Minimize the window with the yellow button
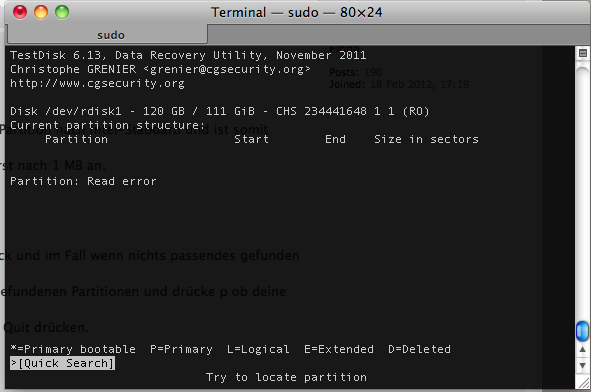This screenshot has width=591, height=392. [41, 12]
